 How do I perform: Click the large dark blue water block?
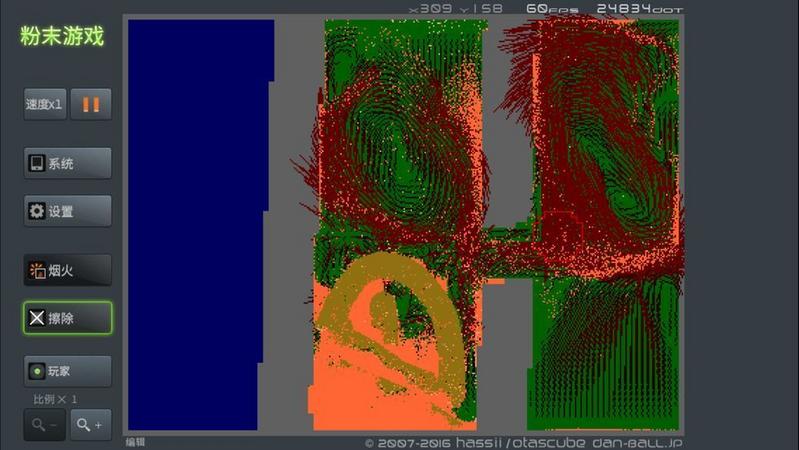195,220
